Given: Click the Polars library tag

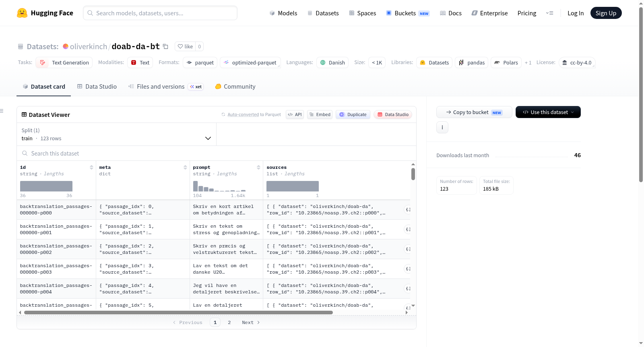Looking at the screenshot, I should [x=506, y=62].
